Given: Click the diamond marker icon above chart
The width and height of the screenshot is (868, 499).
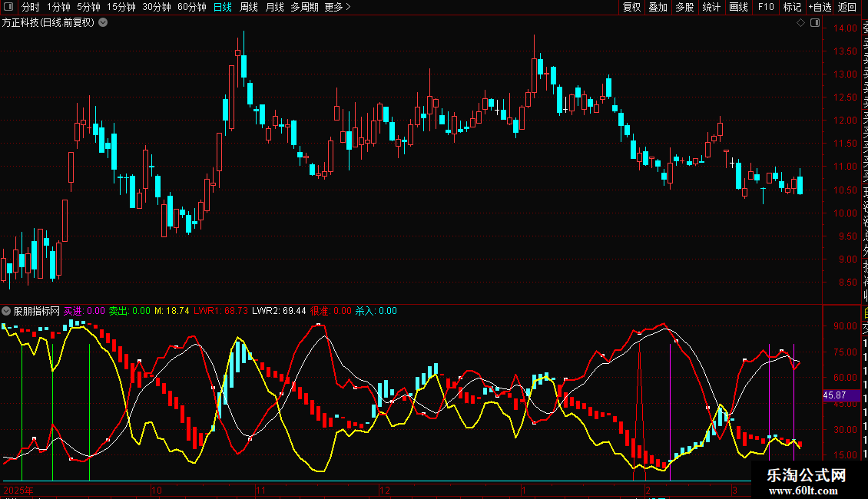Looking at the screenshot, I should pos(800,23).
